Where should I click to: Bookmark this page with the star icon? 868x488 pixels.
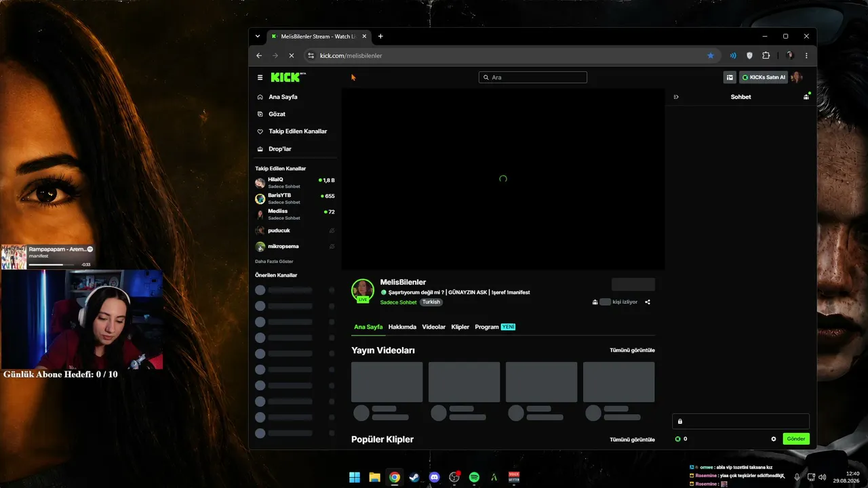coord(711,56)
